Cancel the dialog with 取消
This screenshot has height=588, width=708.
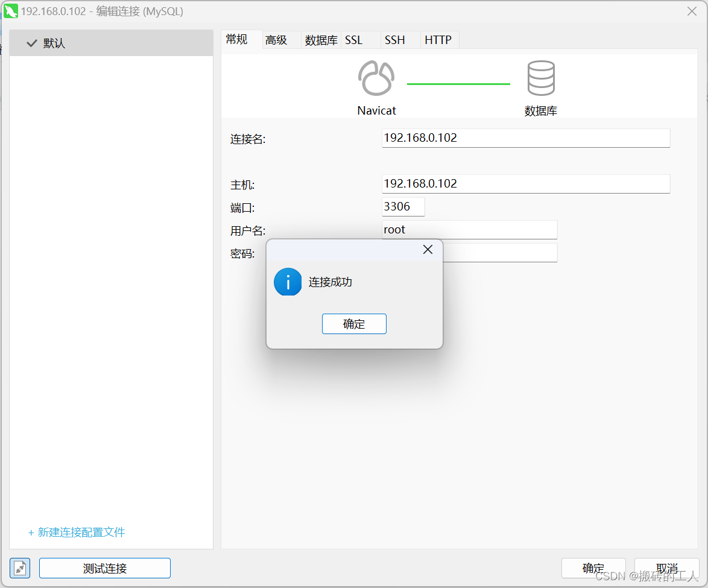coord(666,567)
